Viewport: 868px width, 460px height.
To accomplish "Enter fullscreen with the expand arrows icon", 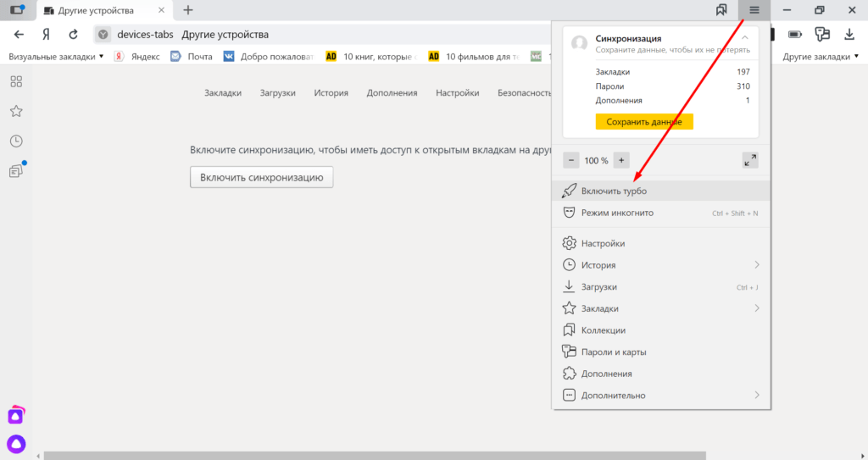I will [x=750, y=160].
